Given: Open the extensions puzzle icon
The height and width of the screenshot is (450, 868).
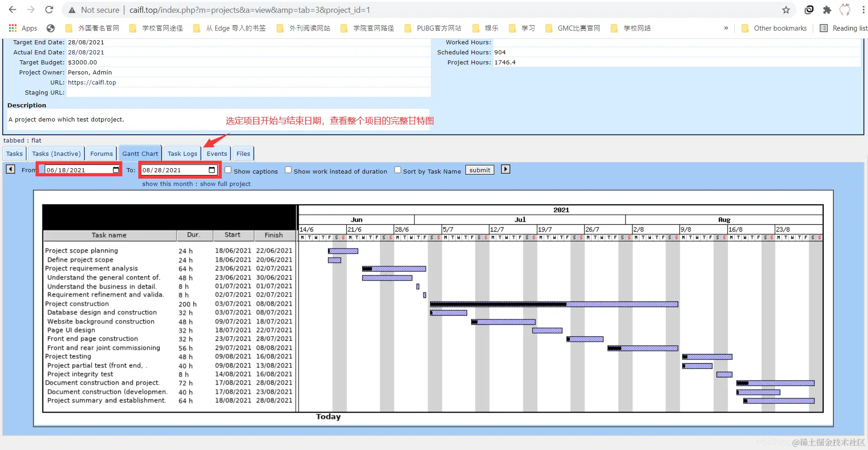Looking at the screenshot, I should click(x=827, y=10).
